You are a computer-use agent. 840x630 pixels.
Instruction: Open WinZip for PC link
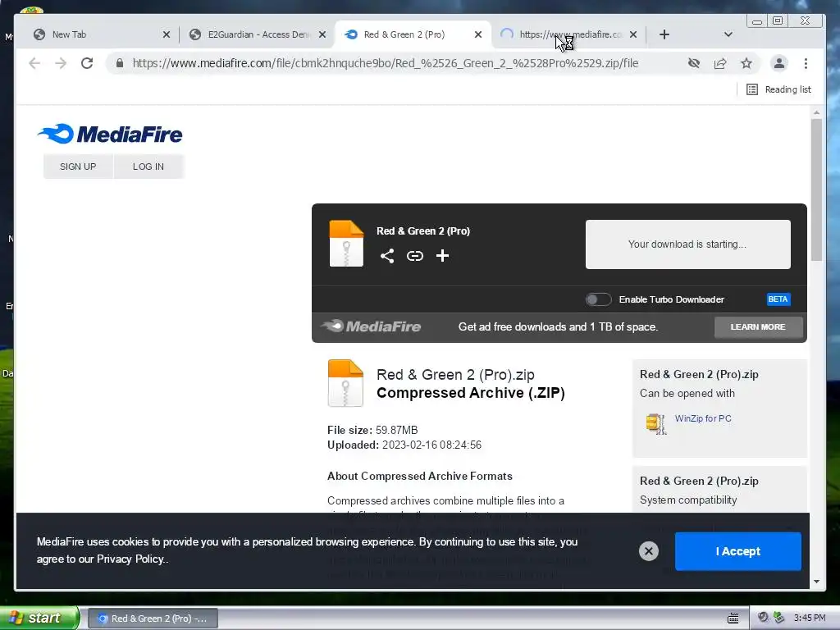(x=703, y=418)
